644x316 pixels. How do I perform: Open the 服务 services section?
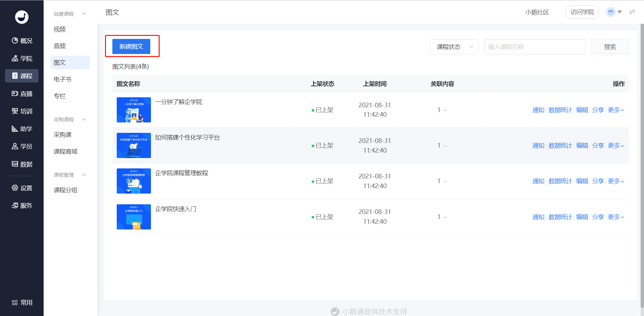[x=22, y=205]
